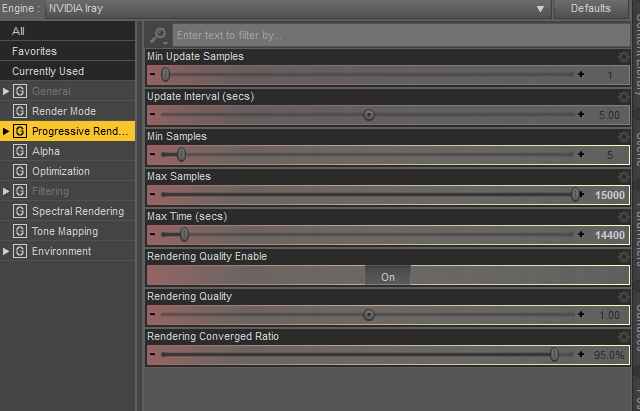The height and width of the screenshot is (411, 640).
Task: Click the magnifier search icon in filter bar
Action: (x=159, y=36)
